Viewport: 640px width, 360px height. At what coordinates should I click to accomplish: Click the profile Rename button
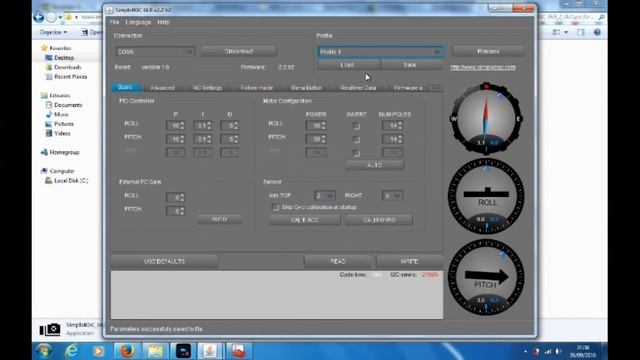[488, 51]
